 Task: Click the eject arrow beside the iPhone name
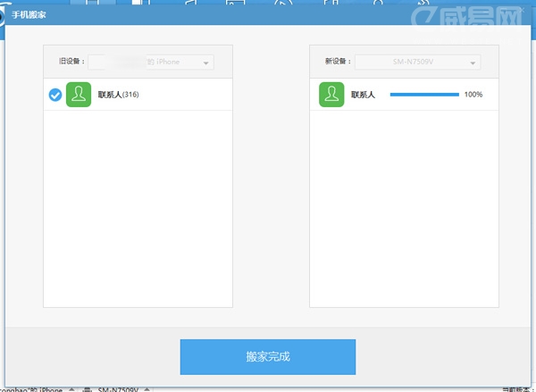(x=73, y=389)
